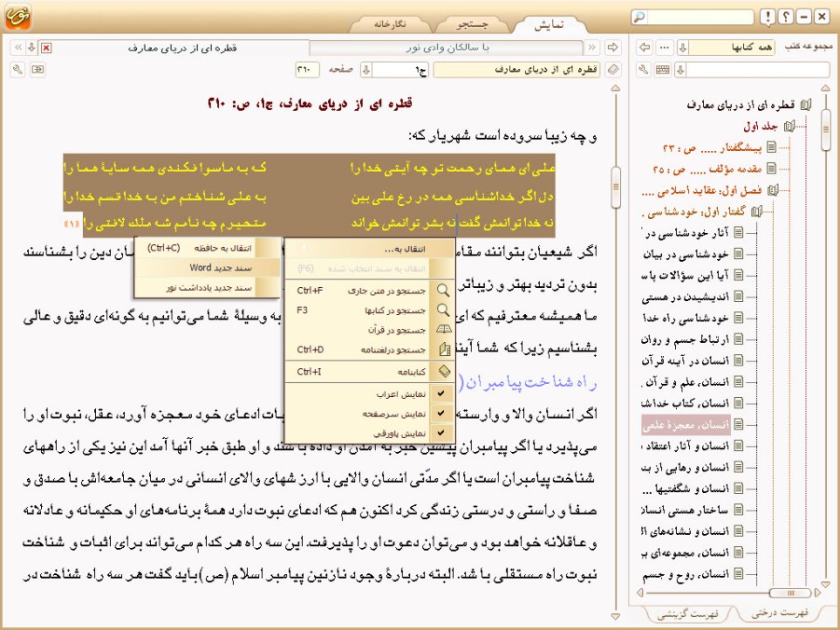Click page icon beside اندیشیدن در هستی

coord(738,296)
